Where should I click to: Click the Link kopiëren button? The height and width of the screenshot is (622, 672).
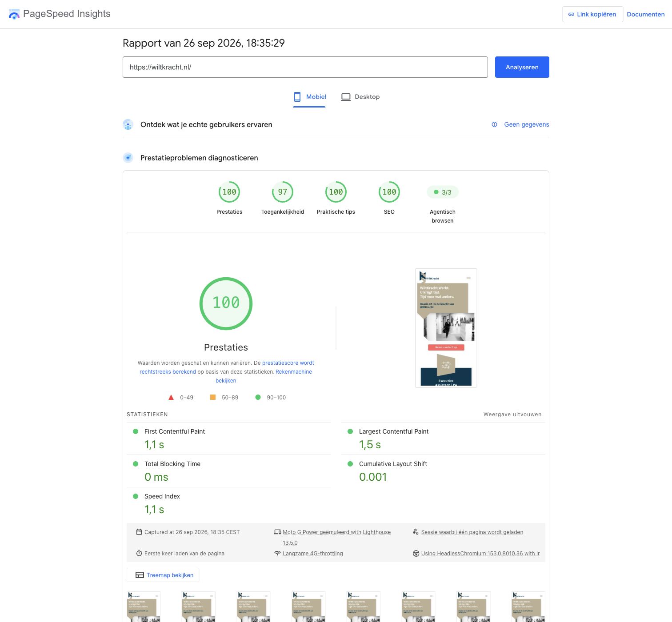tap(592, 14)
